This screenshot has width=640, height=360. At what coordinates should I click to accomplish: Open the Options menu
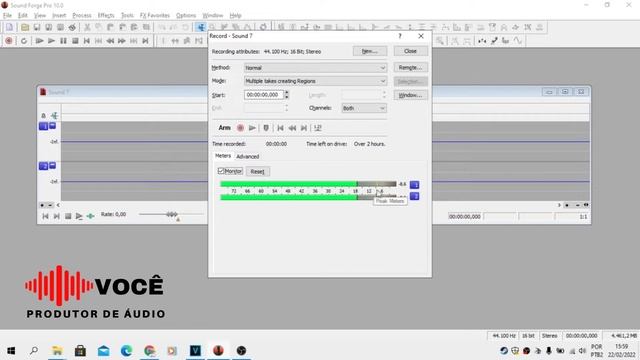point(186,16)
